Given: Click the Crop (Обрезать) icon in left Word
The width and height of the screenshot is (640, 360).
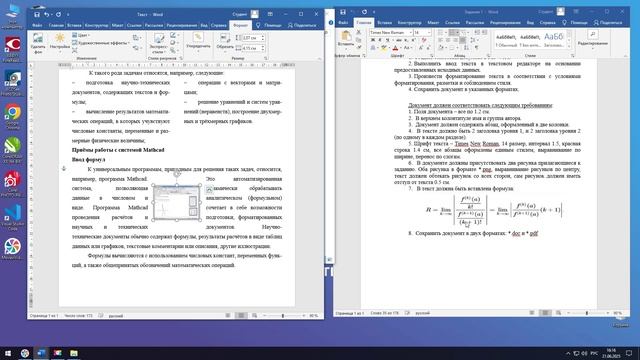Looking at the screenshot, I should (x=224, y=43).
